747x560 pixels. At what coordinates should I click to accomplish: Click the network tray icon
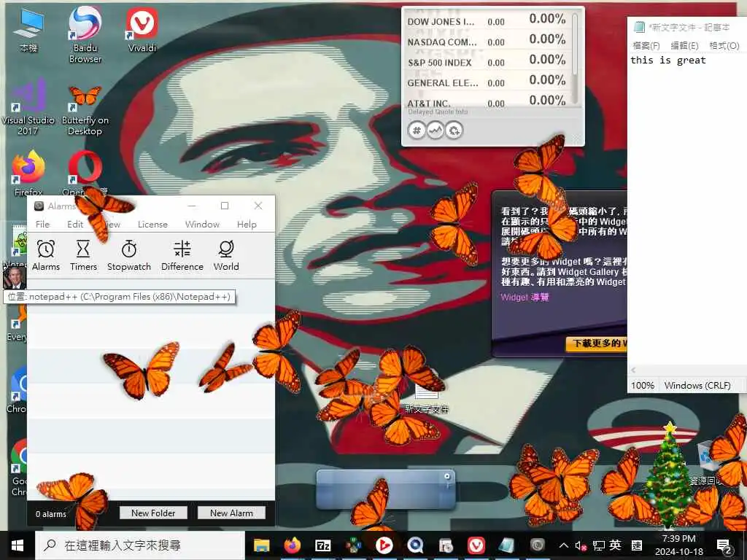[598, 545]
